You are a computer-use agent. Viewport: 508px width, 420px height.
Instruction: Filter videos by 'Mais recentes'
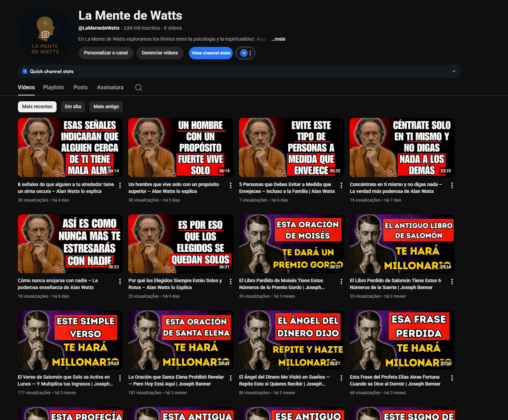point(37,106)
